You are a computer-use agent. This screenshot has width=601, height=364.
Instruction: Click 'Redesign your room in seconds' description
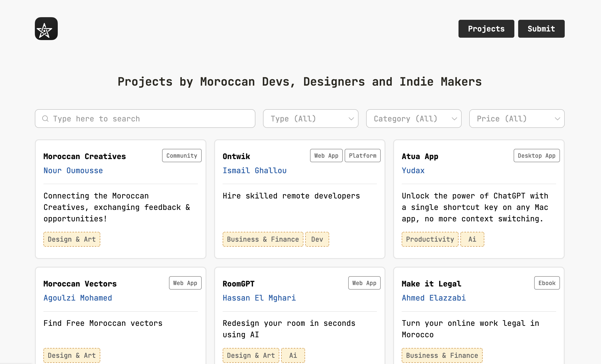(x=289, y=329)
